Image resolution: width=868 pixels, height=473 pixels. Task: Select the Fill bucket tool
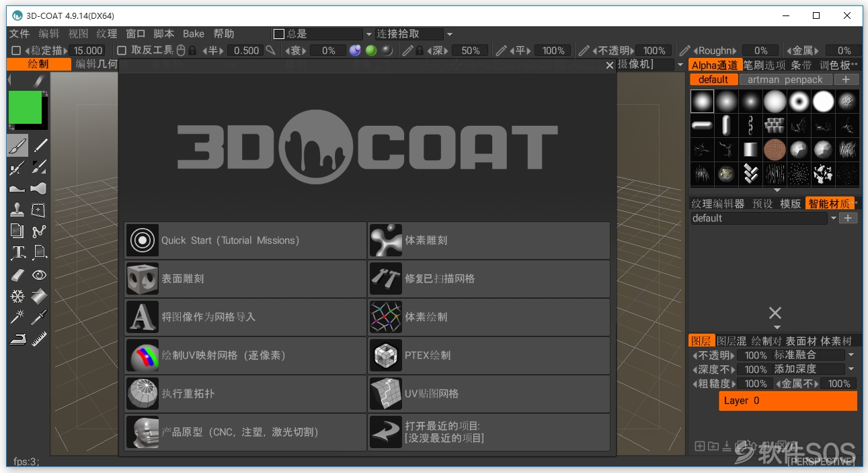[x=40, y=296]
